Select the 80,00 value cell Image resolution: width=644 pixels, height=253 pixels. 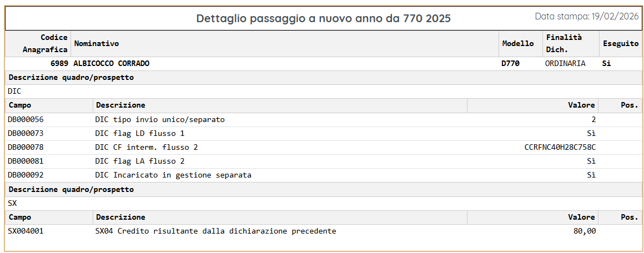[x=585, y=231]
